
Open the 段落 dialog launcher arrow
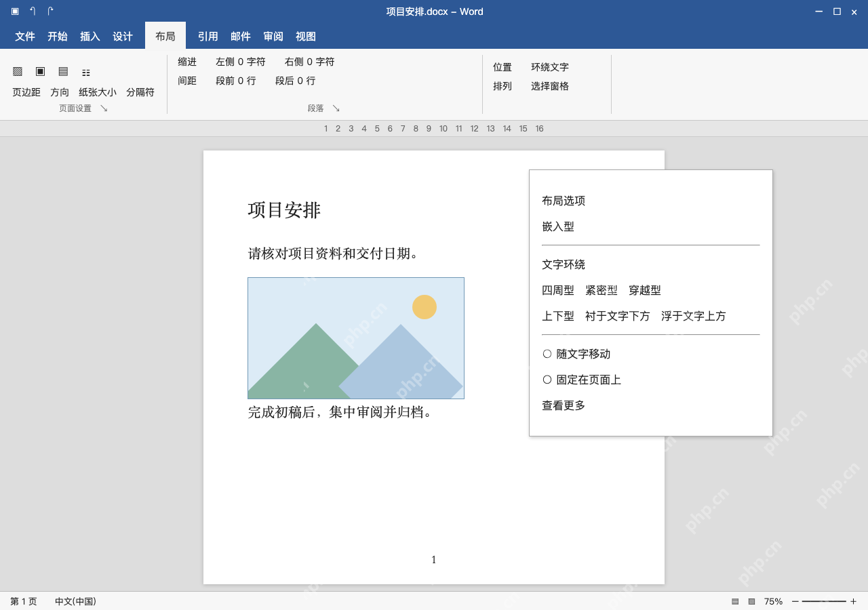coord(336,108)
